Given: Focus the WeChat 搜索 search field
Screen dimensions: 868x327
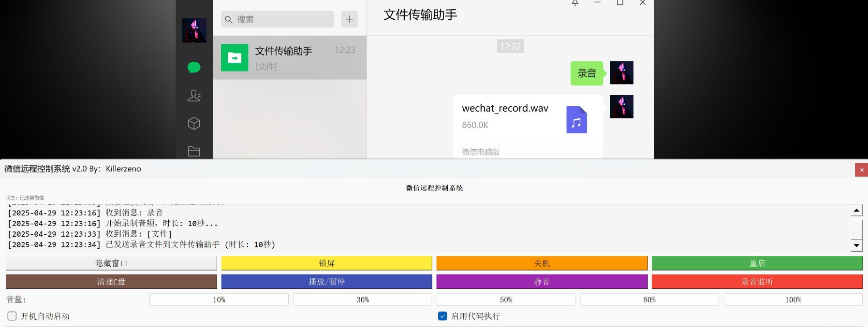Looking at the screenshot, I should [278, 19].
